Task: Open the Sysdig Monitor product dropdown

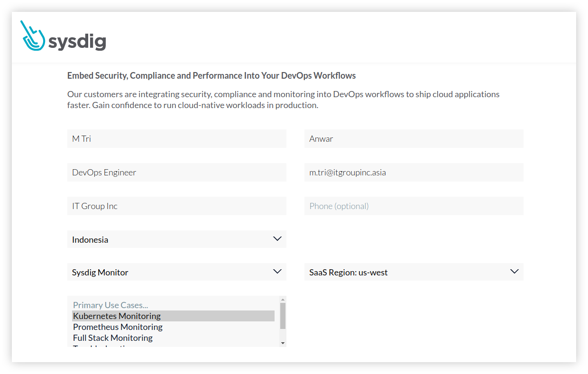Action: click(176, 272)
